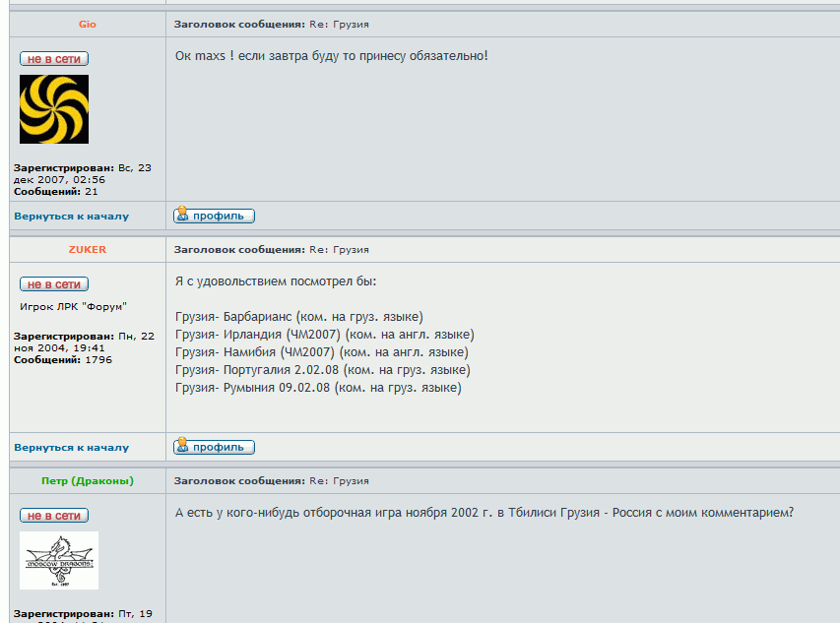Open the Петр (Драконы) username link
This screenshot has width=840, height=623.
point(88,481)
